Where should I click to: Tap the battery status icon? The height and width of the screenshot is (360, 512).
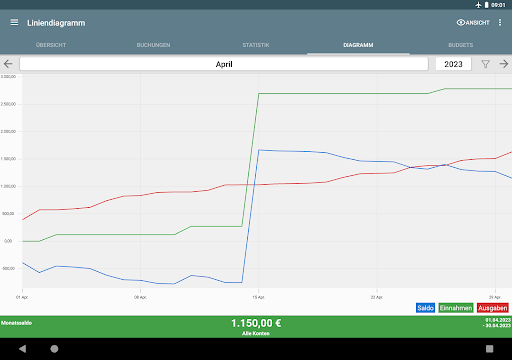[x=486, y=5]
